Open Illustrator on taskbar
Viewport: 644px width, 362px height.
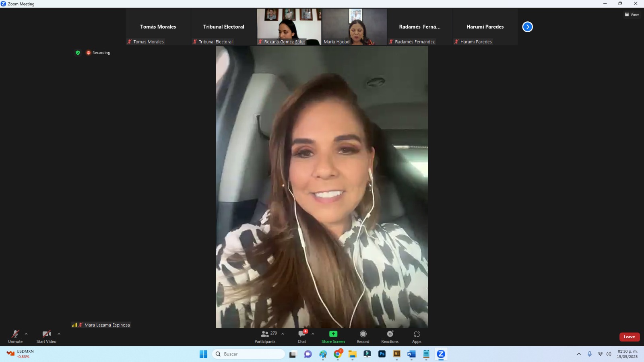(397, 354)
